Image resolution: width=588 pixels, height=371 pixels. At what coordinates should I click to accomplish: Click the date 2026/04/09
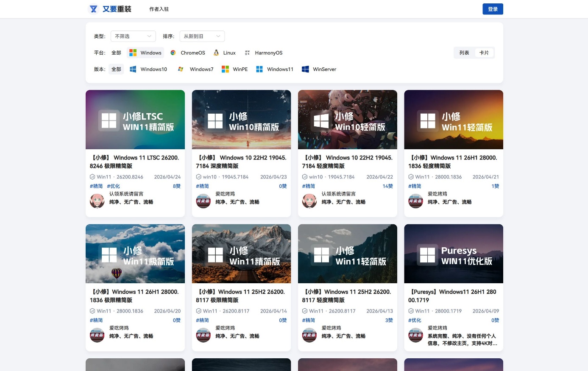(486, 311)
